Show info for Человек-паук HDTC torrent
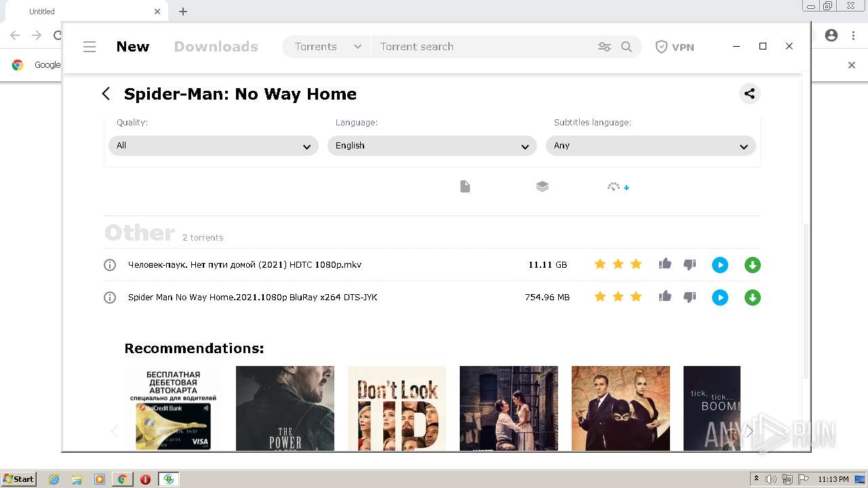This screenshot has width=868, height=488. point(110,265)
